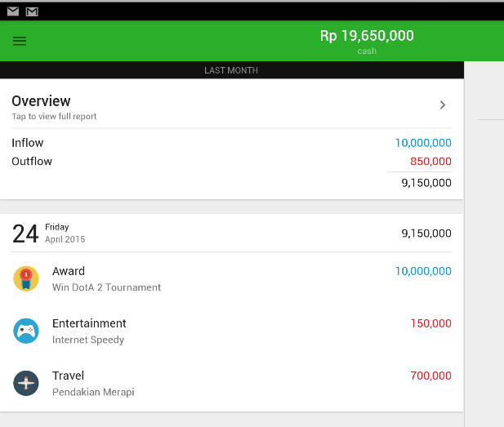Select the Last Month tab
Viewport: 504px width, 427px height.
click(231, 70)
